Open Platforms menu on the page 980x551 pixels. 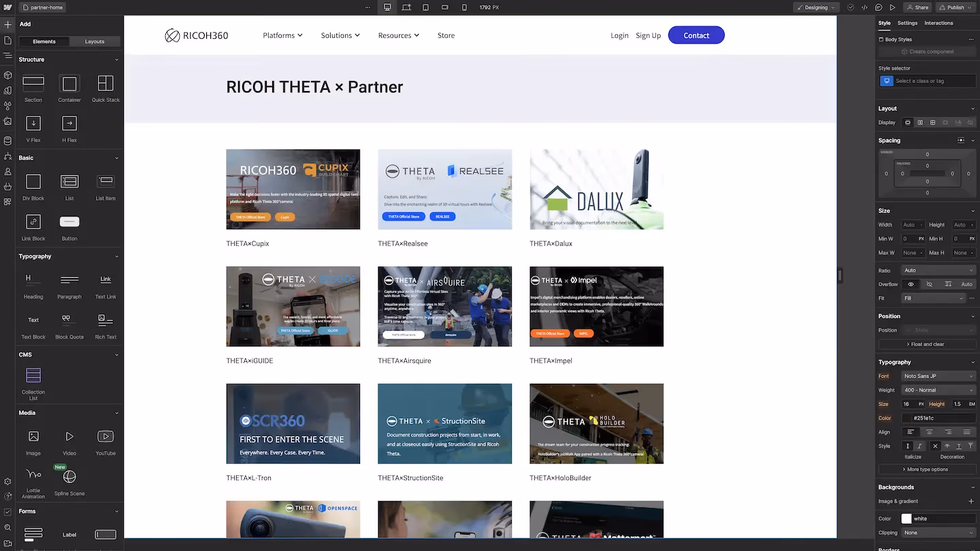[282, 35]
